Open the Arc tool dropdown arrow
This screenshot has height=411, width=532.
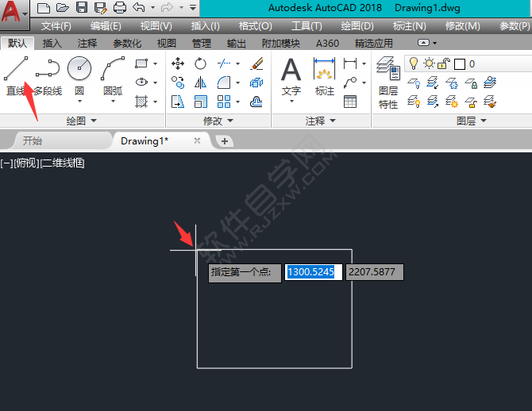(113, 102)
